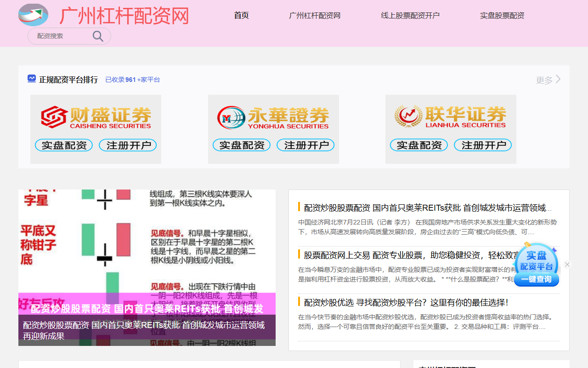Click the 广州杠杆配资网 site title

pos(124,16)
